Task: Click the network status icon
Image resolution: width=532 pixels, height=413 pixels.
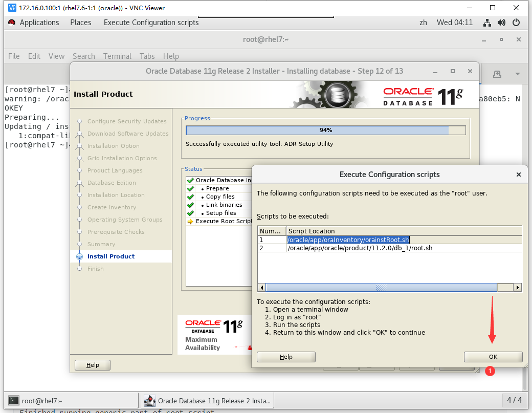Action: [487, 23]
